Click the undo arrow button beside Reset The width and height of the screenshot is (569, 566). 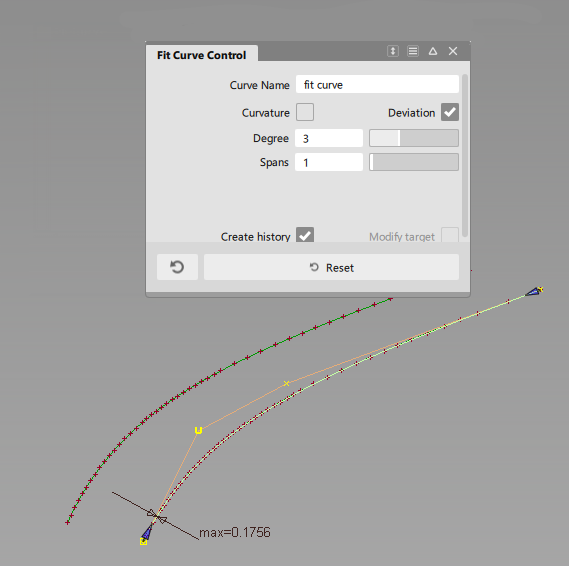click(x=177, y=267)
